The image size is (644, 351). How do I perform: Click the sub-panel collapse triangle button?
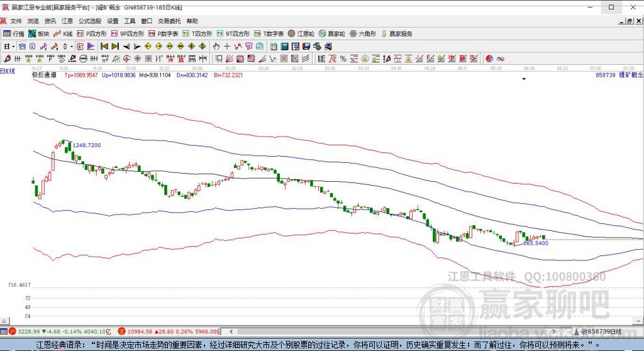pyautogui.click(x=4, y=321)
